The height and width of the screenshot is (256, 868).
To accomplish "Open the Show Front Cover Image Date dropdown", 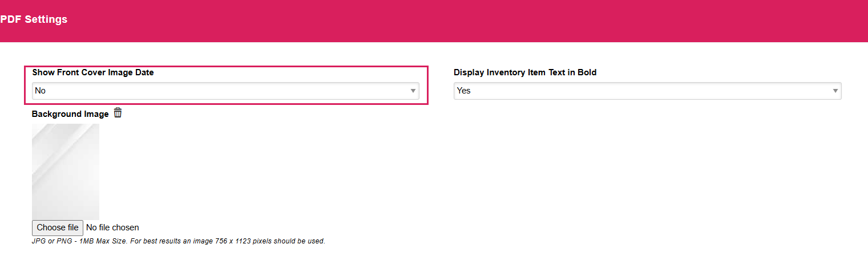I will (x=225, y=91).
